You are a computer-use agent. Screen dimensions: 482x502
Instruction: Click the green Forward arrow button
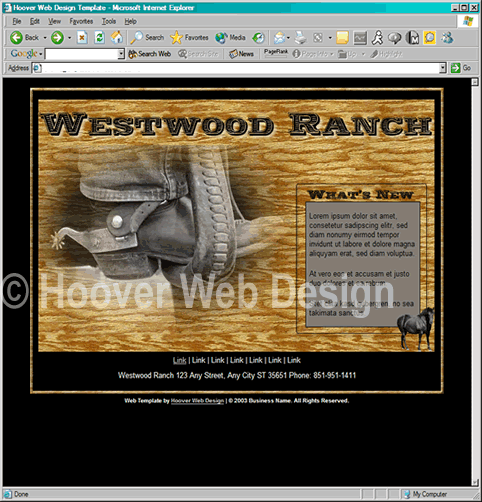pyautogui.click(x=57, y=38)
